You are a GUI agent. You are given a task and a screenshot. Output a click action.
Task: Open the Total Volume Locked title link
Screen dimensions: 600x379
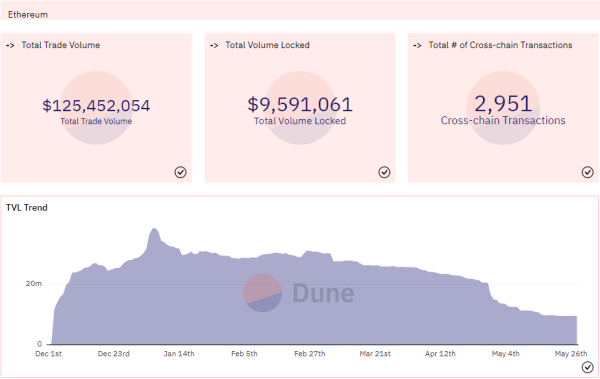pyautogui.click(x=267, y=45)
